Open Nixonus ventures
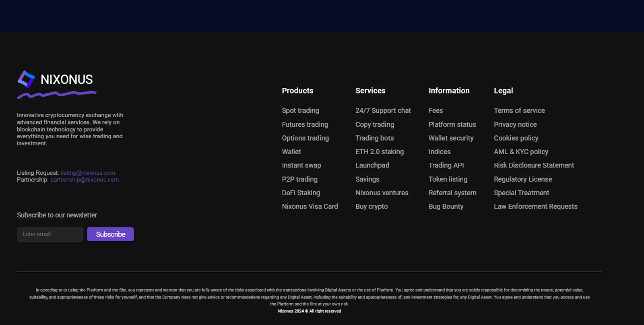 (x=382, y=193)
